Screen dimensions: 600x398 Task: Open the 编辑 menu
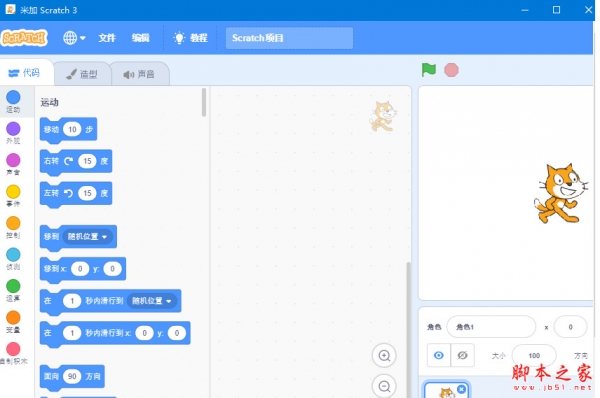(140, 38)
